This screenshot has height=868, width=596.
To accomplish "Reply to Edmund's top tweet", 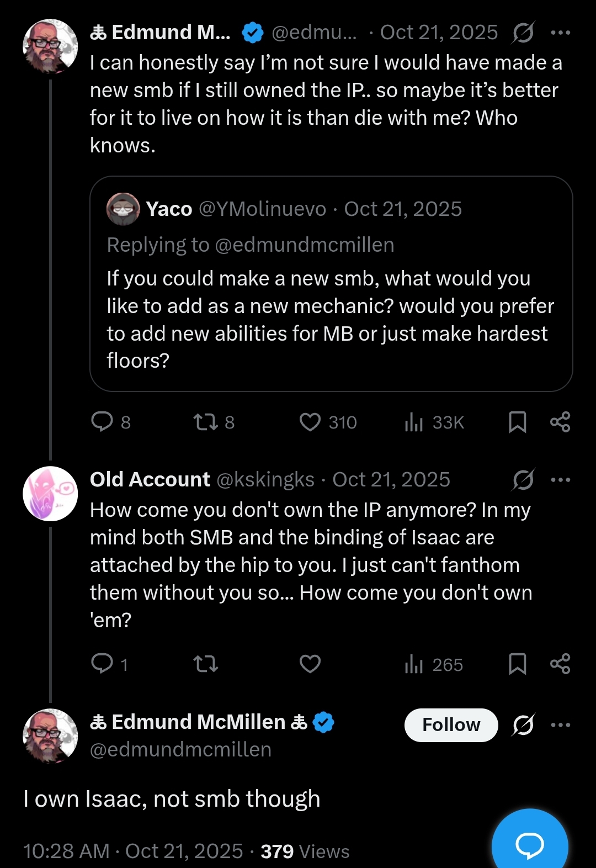I will pos(102,422).
